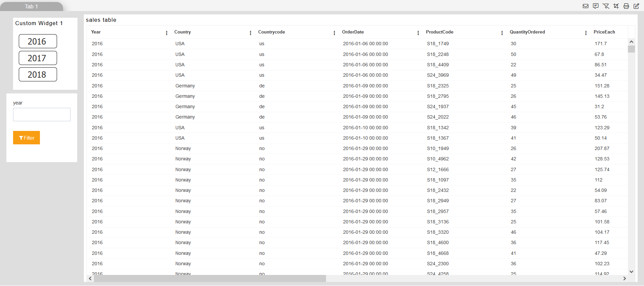Select product code S10_1949 cell
The height and width of the screenshot is (286, 644).
point(438,148)
